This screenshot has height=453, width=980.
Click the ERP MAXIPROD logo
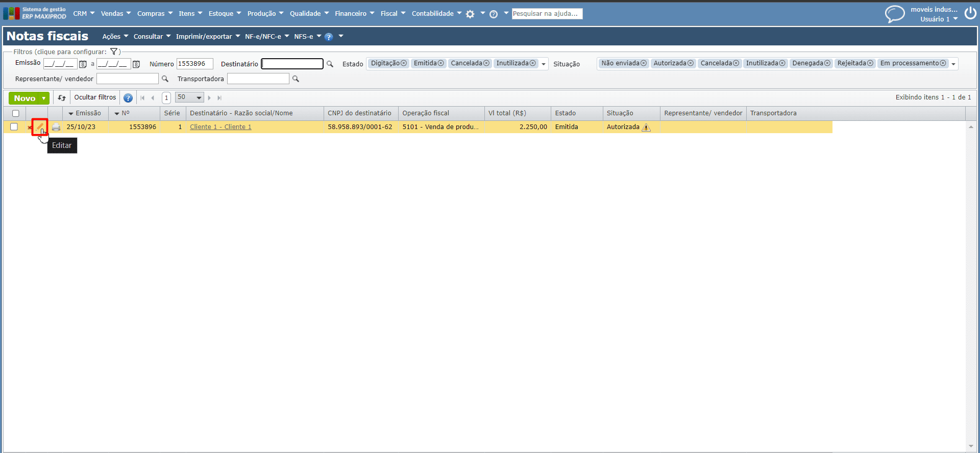coord(35,13)
